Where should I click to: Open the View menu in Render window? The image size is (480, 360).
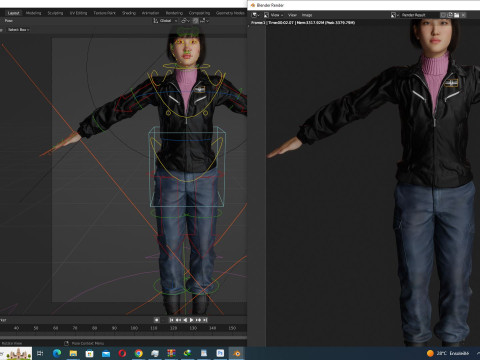pyautogui.click(x=292, y=15)
